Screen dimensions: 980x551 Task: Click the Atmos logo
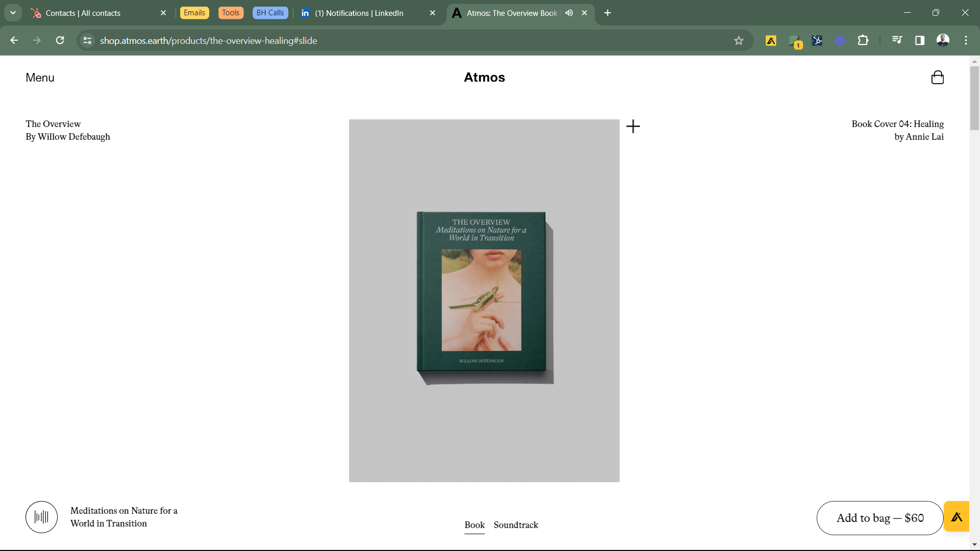coord(484,78)
